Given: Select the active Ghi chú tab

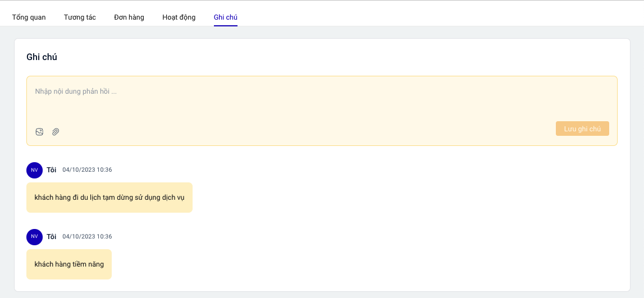Looking at the screenshot, I should (x=226, y=17).
